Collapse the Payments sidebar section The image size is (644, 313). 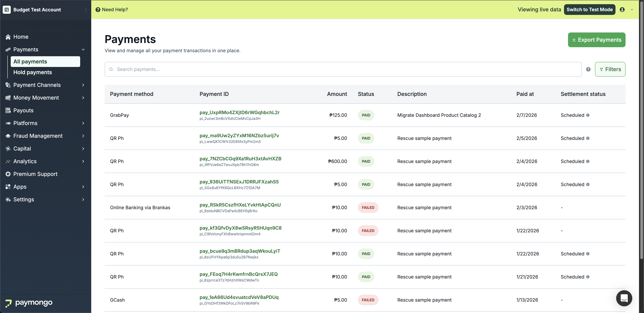[83, 49]
